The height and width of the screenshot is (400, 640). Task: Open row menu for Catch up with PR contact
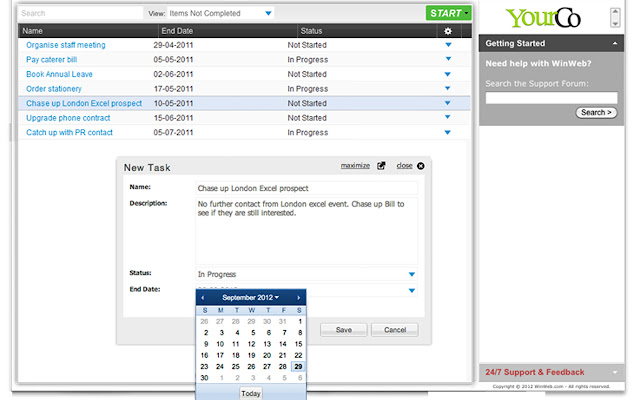coord(448,132)
